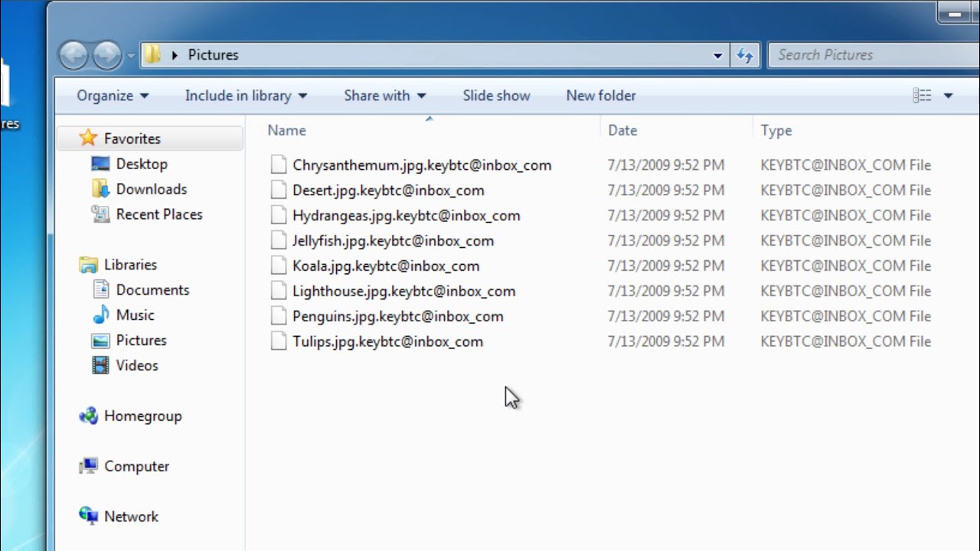This screenshot has width=980, height=551.
Task: Click the Homegroup icon
Action: coord(89,416)
